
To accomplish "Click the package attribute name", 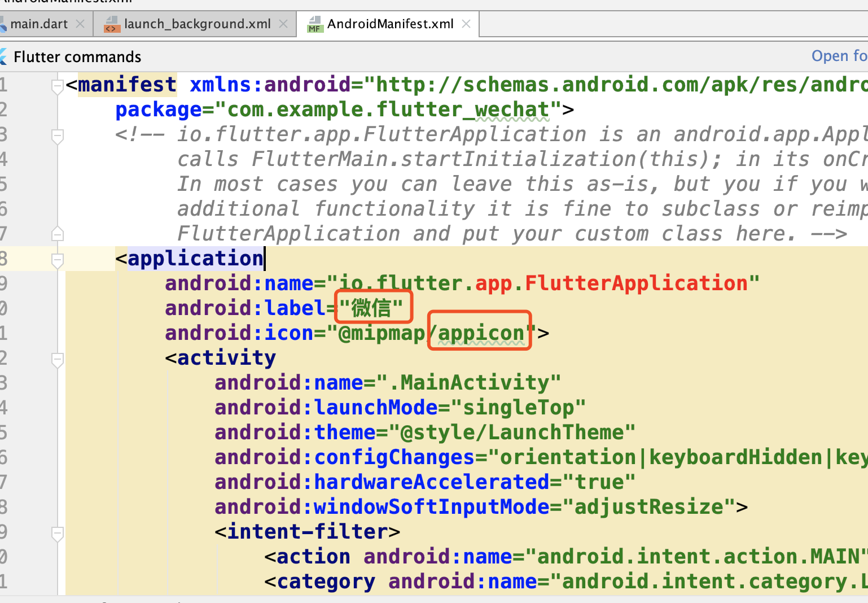I will 158,110.
